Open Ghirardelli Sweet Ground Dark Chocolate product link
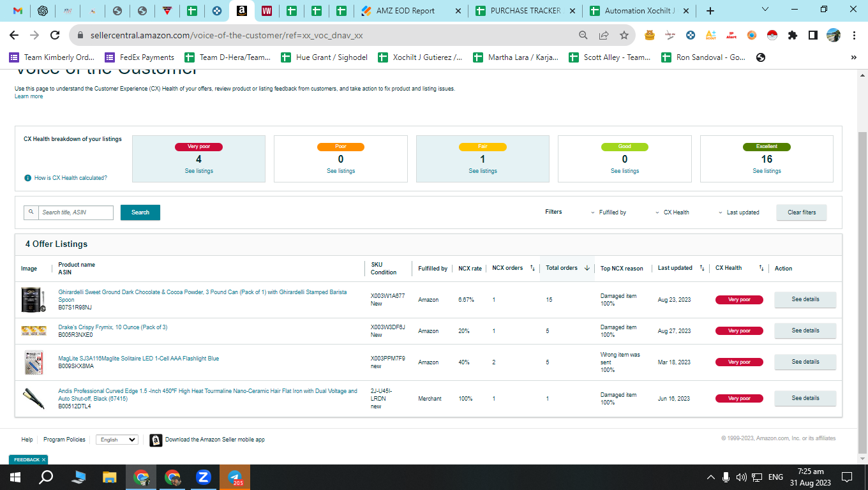Image resolution: width=868 pixels, height=490 pixels. click(202, 295)
